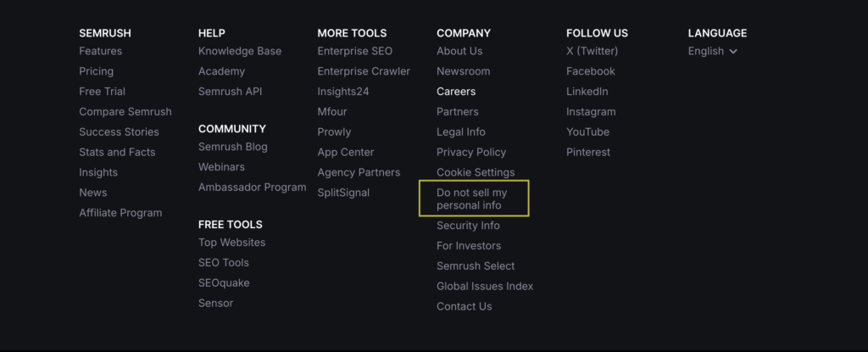Go to the Contact Us page
Screen dimensions: 868x352
click(x=464, y=306)
